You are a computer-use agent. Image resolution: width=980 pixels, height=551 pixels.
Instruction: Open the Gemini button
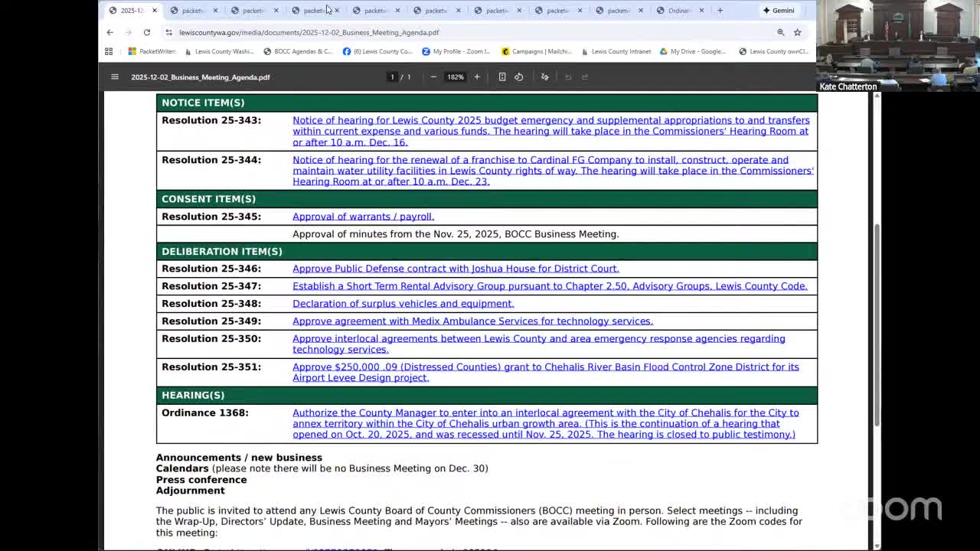778,11
